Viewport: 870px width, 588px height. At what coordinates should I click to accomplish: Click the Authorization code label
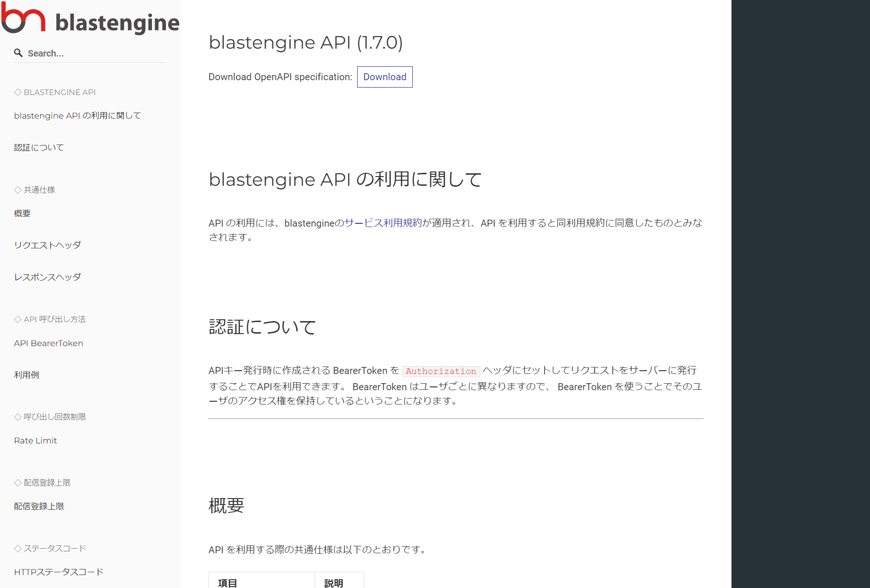click(x=441, y=371)
